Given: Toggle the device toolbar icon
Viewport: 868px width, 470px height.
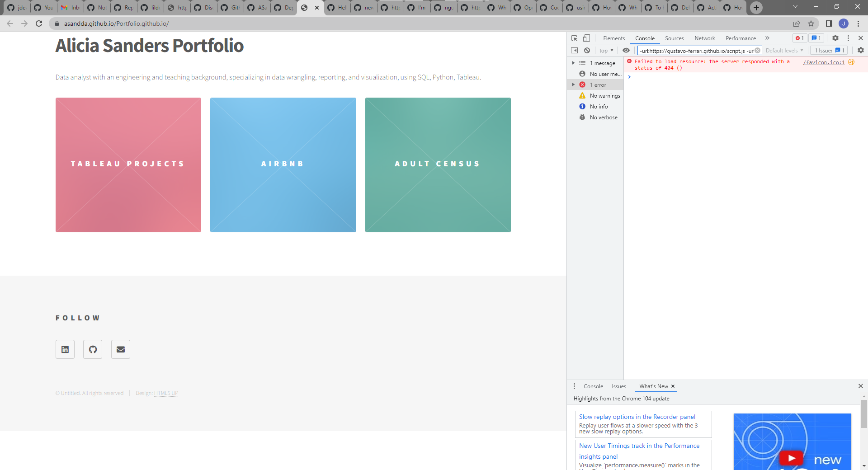Looking at the screenshot, I should (x=586, y=38).
